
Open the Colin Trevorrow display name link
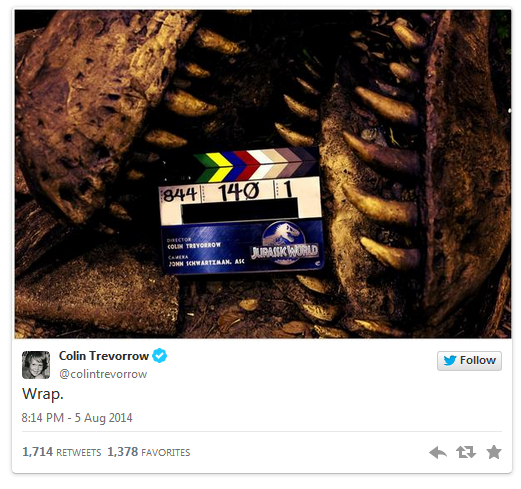104,356
